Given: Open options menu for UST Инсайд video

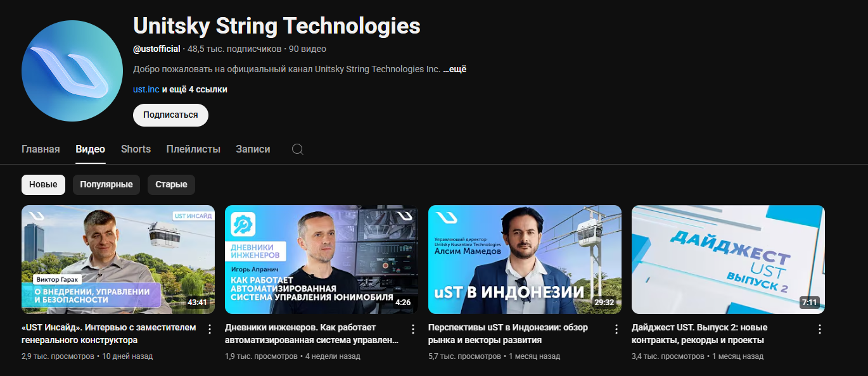Looking at the screenshot, I should pos(210,329).
